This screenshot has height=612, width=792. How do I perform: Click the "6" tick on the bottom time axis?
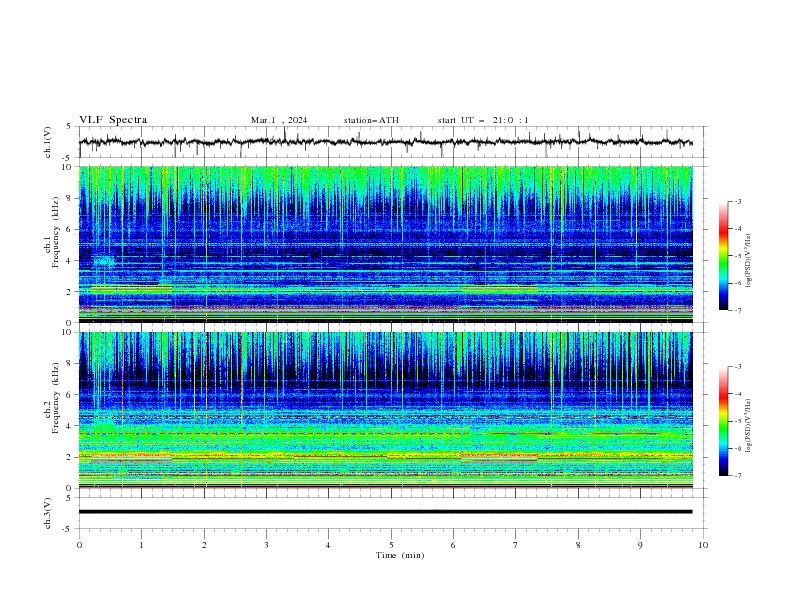click(453, 545)
